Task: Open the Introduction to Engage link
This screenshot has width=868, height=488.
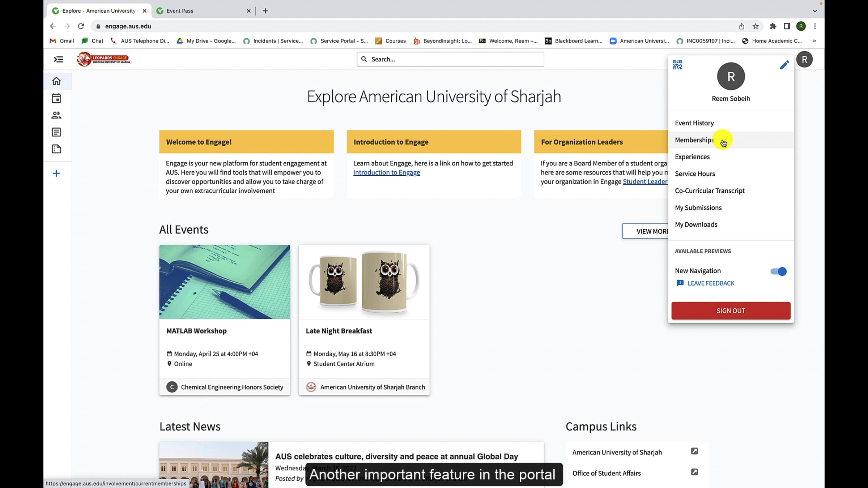Action: click(x=387, y=172)
